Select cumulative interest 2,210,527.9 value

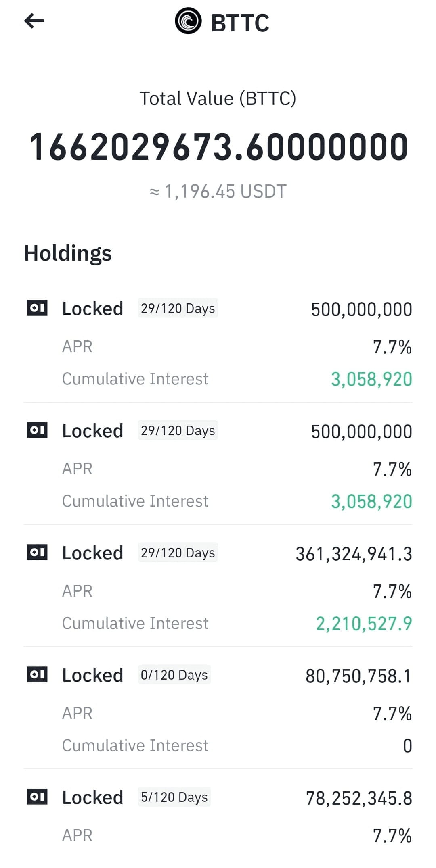(364, 624)
